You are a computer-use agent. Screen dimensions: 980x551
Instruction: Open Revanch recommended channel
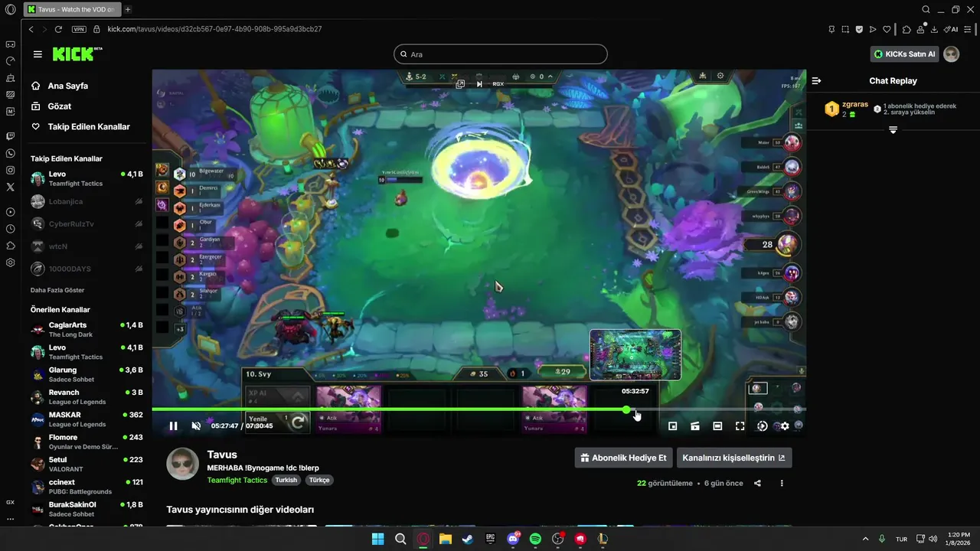pyautogui.click(x=87, y=397)
